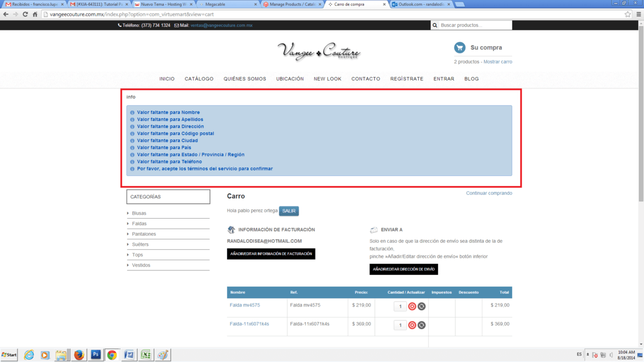Screen dimensions: 644x362
Task: Click the browser home icon
Action: click(35, 15)
